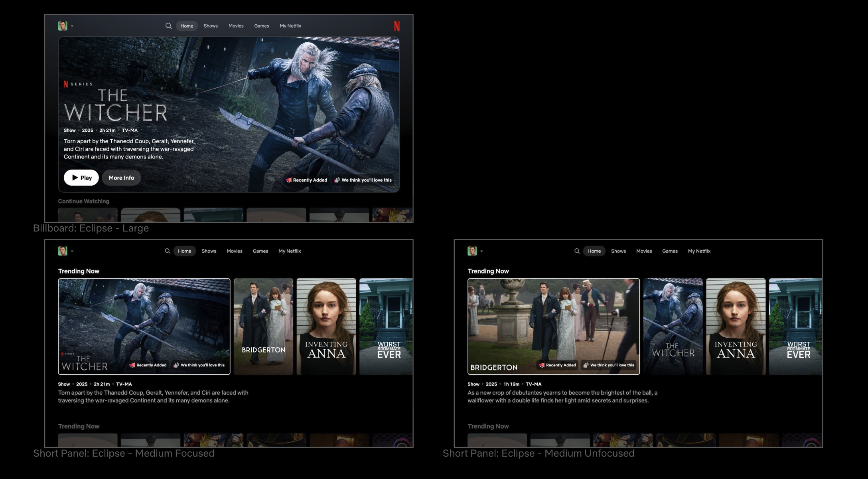Open Movies in the Billboard frame
This screenshot has height=479, width=868.
(x=236, y=26)
